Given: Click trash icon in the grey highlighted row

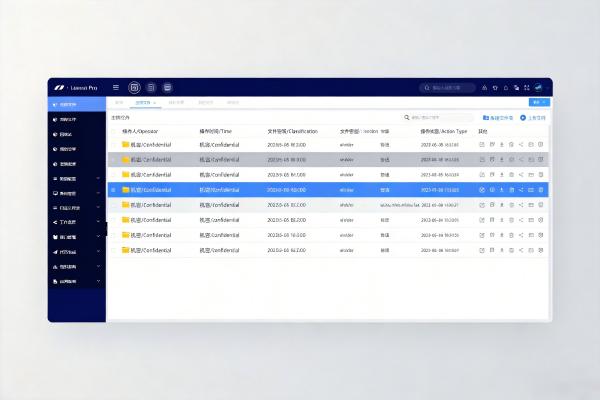Looking at the screenshot, I should pos(511,160).
